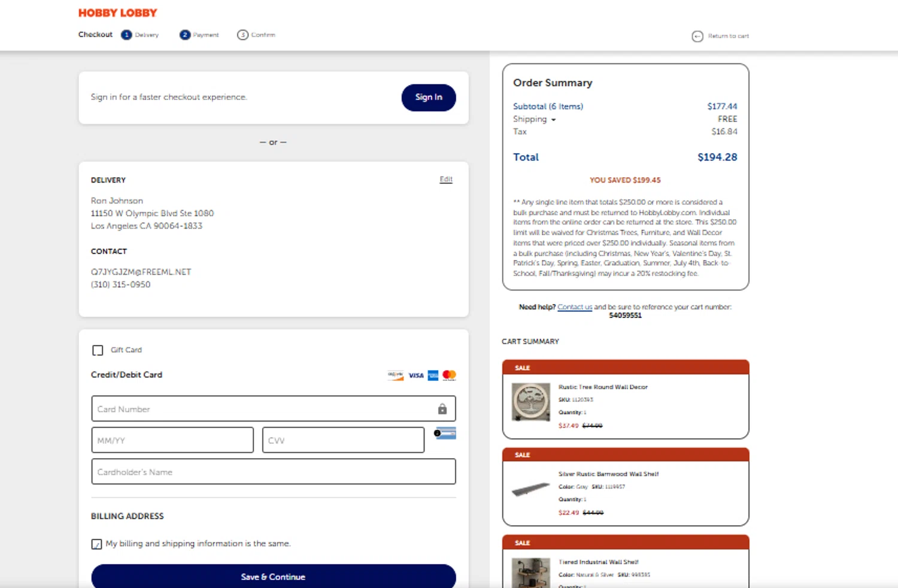The height and width of the screenshot is (588, 898).
Task: Click the name Ron Johnson
Action: point(117,201)
